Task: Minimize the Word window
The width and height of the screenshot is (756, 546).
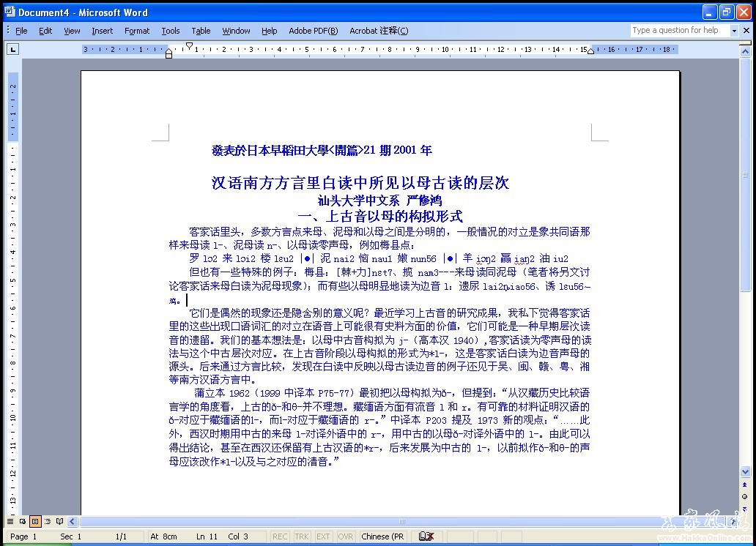Action: [x=710, y=12]
